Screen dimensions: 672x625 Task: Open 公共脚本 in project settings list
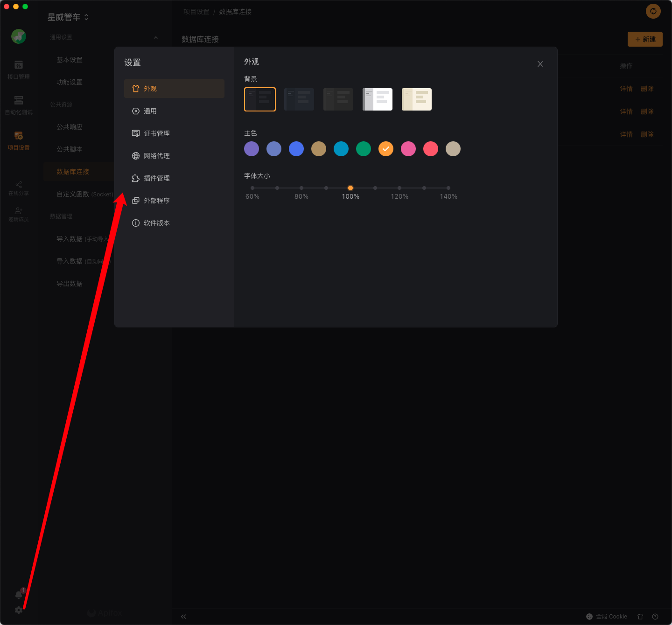pos(70,149)
